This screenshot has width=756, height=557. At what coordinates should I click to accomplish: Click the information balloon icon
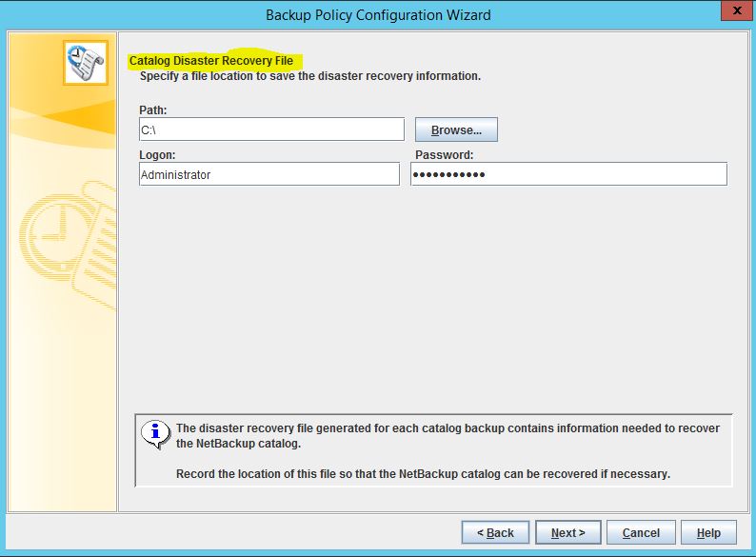(155, 433)
